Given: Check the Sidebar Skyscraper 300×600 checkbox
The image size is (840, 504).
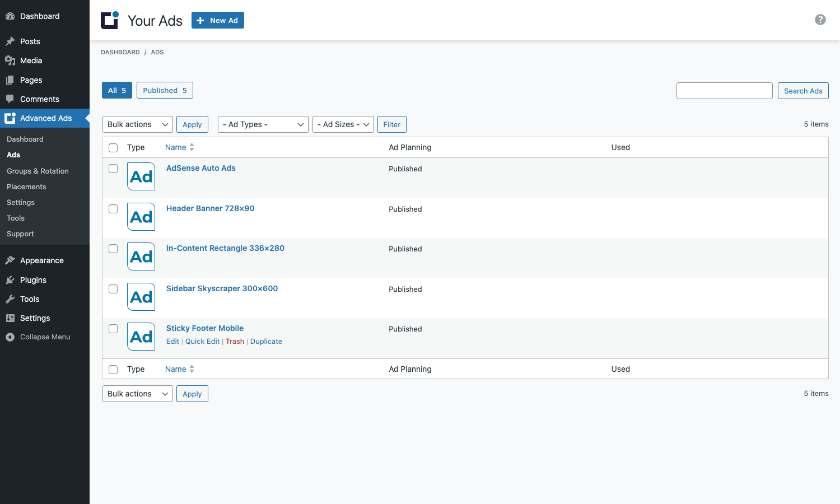Looking at the screenshot, I should 113,289.
